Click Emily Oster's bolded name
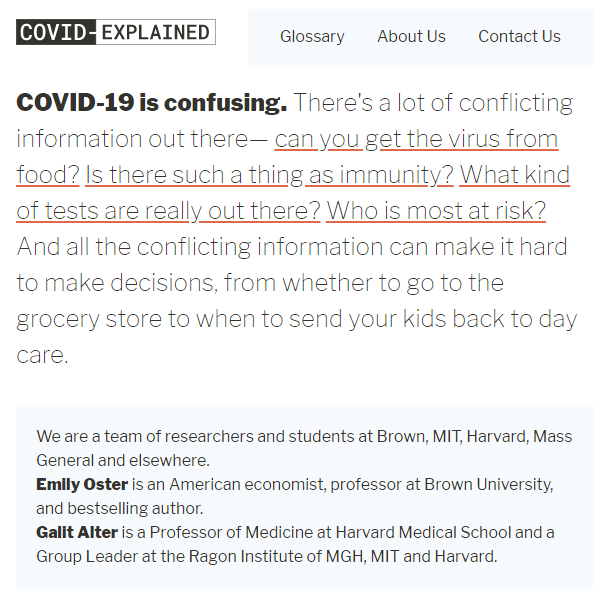The height and width of the screenshot is (607, 612). [82, 484]
